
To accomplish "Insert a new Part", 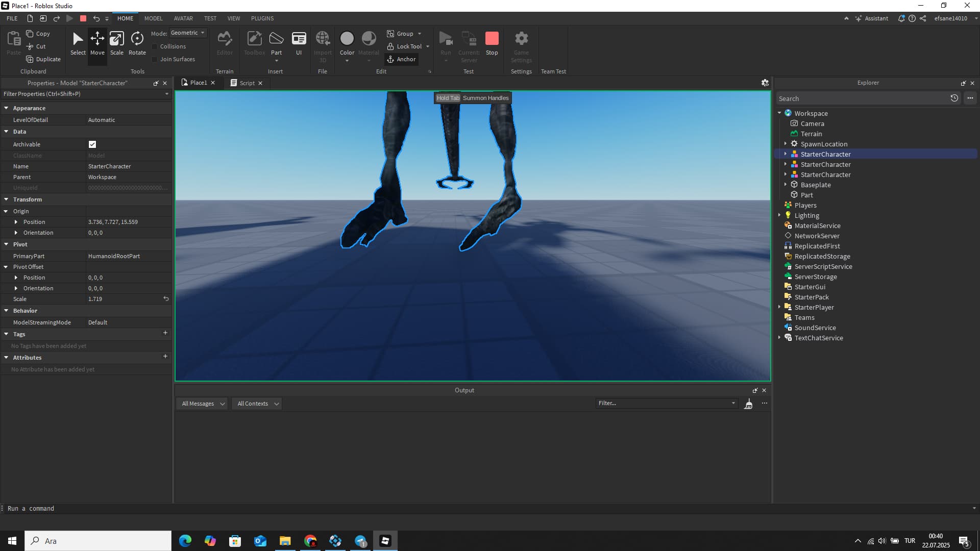I will [x=276, y=42].
